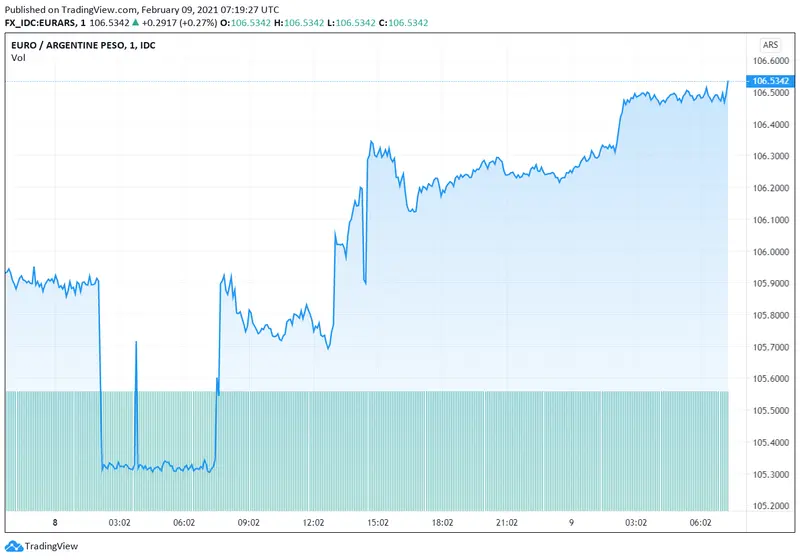This screenshot has width=800, height=560.
Task: Open the TradingView text link at the bottom
Action: (51, 545)
